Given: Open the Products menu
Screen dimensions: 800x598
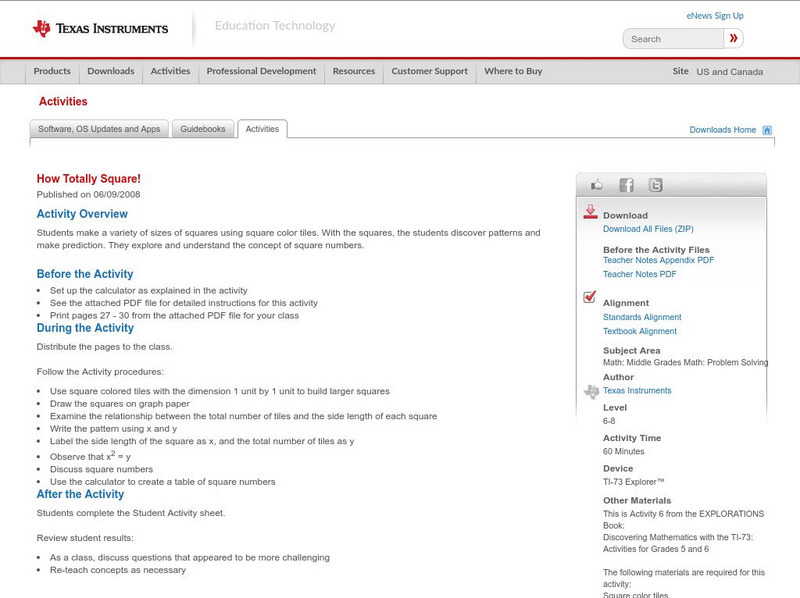Looking at the screenshot, I should point(52,71).
